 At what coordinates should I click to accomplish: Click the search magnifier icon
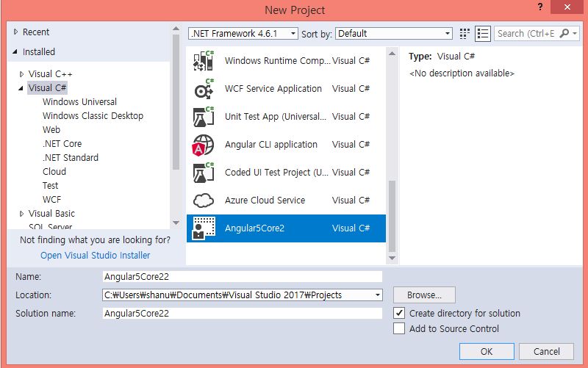[x=564, y=33]
